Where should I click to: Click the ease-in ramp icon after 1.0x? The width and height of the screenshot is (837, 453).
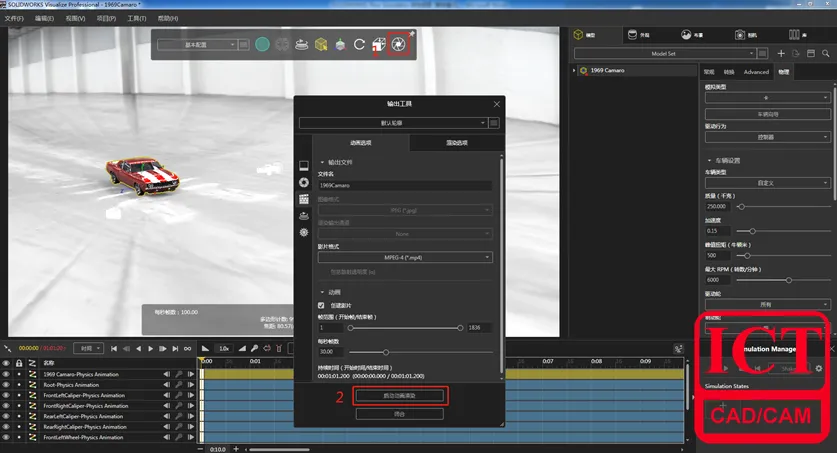pyautogui.click(x=242, y=348)
